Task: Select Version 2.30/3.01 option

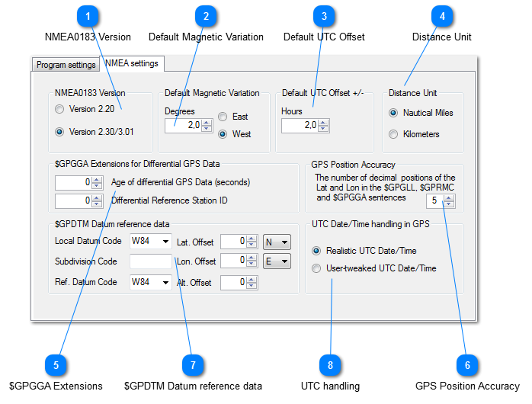Action: pyautogui.click(x=59, y=132)
